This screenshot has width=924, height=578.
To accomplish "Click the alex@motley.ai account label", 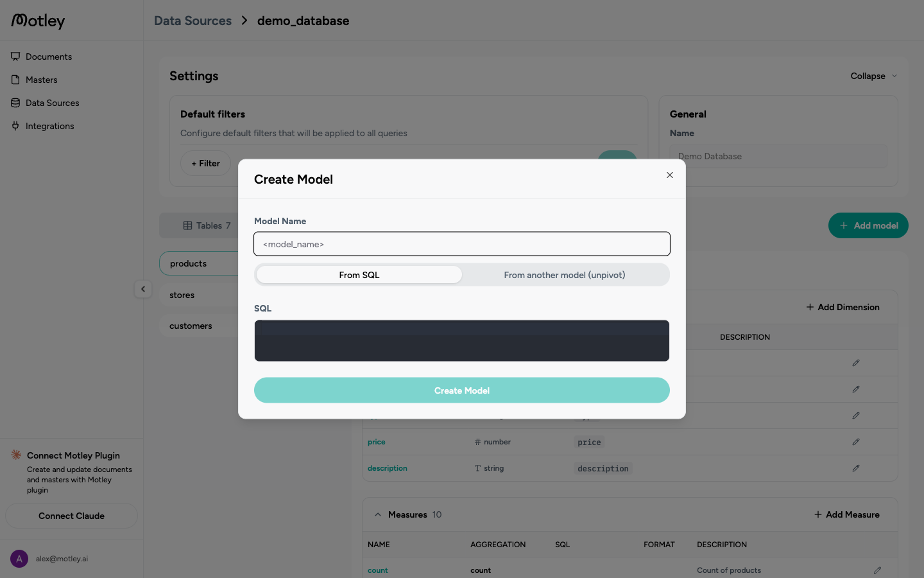I will pos(62,559).
